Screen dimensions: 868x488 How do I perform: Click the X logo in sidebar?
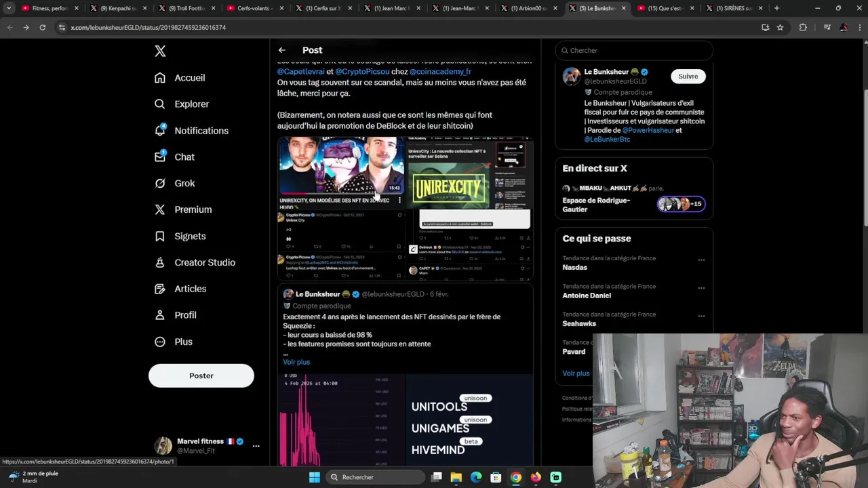[x=160, y=51]
